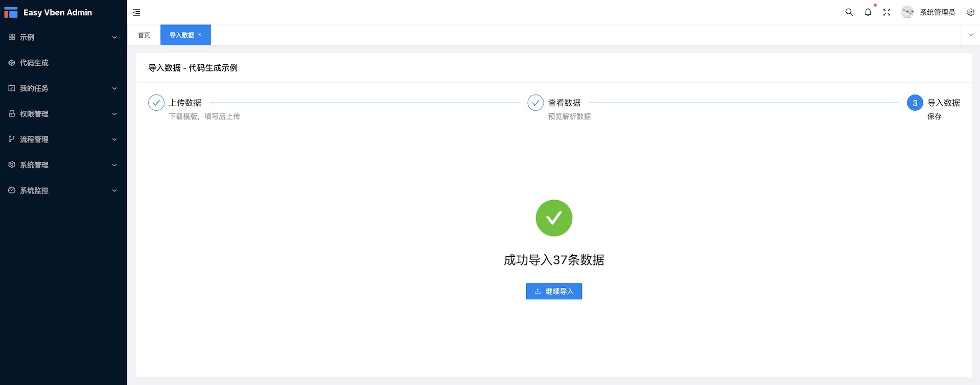Click the step 3 number circle

coord(915,103)
